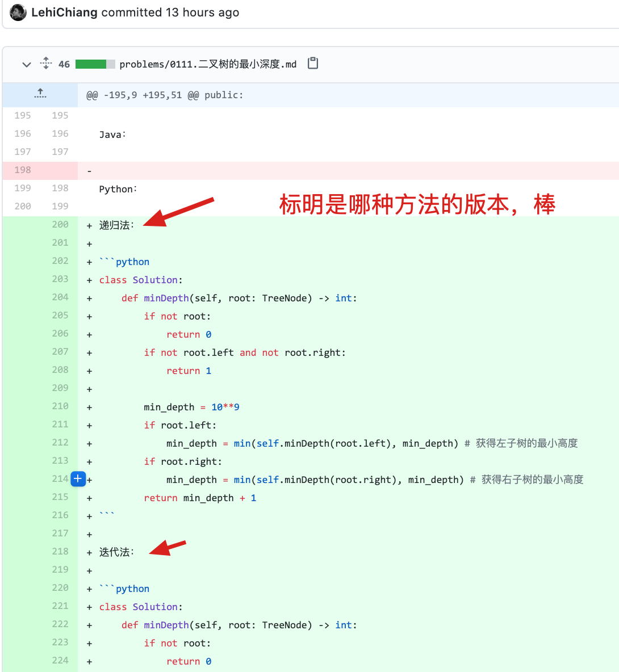Image resolution: width=619 pixels, height=672 pixels.
Task: Click line number 218 in the diff
Action: [x=60, y=552]
